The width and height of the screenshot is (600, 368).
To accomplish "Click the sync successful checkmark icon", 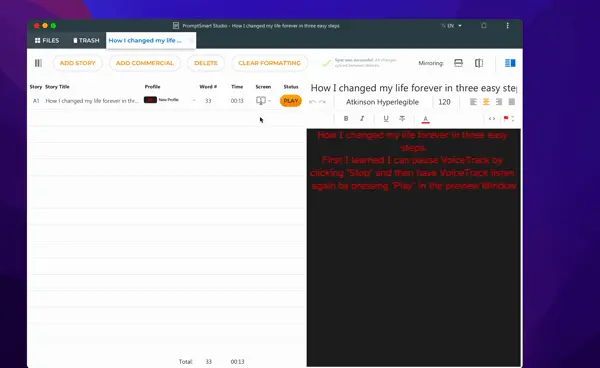I will click(x=326, y=63).
